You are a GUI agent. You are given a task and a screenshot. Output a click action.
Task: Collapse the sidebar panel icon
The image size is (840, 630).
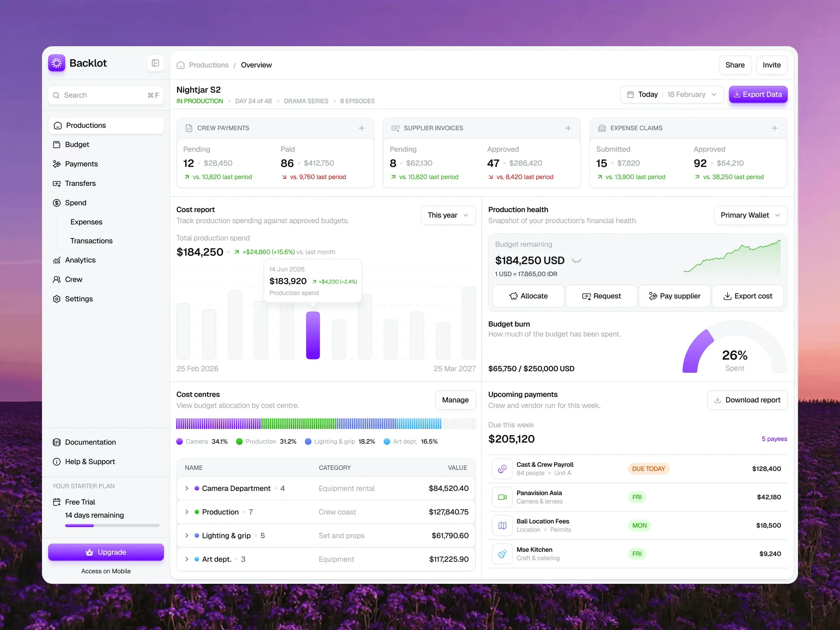(155, 63)
